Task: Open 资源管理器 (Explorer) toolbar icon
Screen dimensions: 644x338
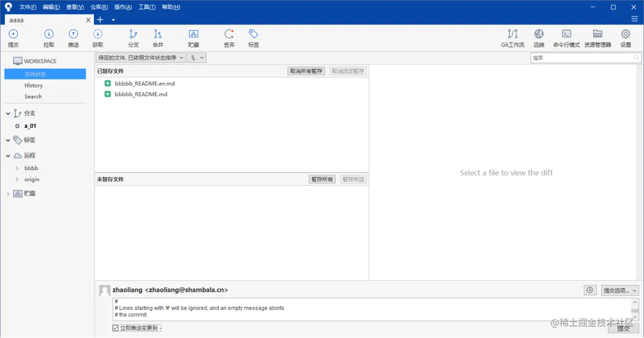Action: (x=598, y=34)
